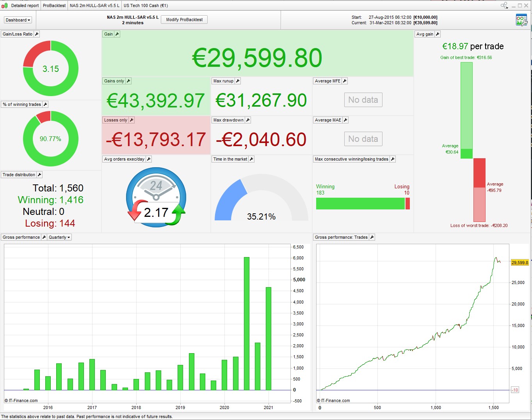The image size is (532, 420).
Task: Open wrench settings for % of winning trades
Action: click(x=45, y=104)
